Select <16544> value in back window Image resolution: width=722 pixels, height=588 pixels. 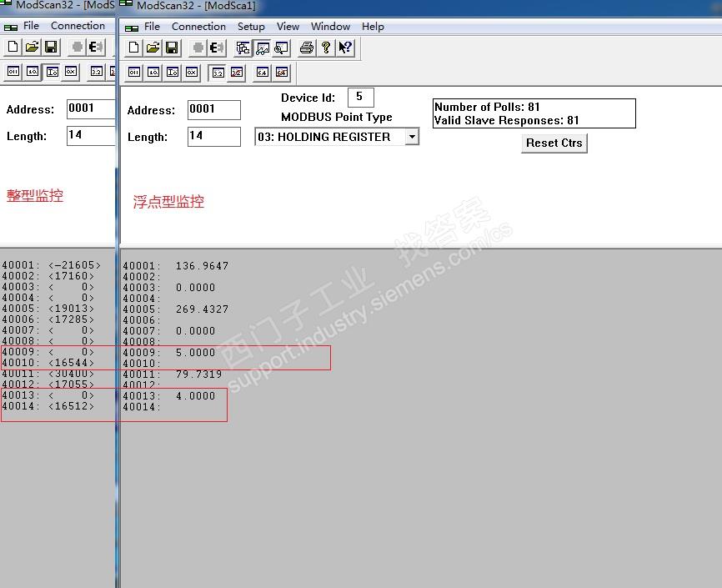71,363
